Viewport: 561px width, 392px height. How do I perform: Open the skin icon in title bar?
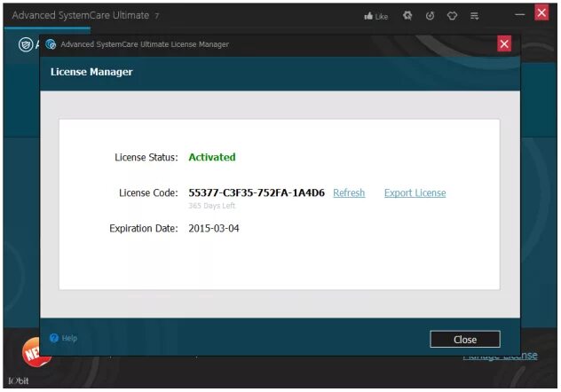pyautogui.click(x=452, y=16)
